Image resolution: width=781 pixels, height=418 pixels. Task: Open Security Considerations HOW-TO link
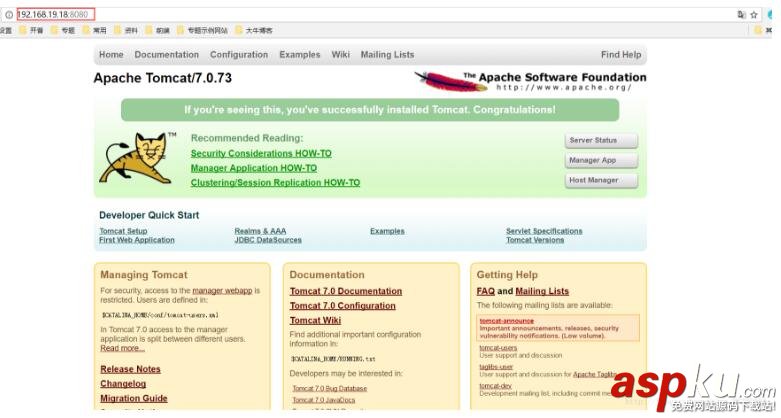point(261,153)
